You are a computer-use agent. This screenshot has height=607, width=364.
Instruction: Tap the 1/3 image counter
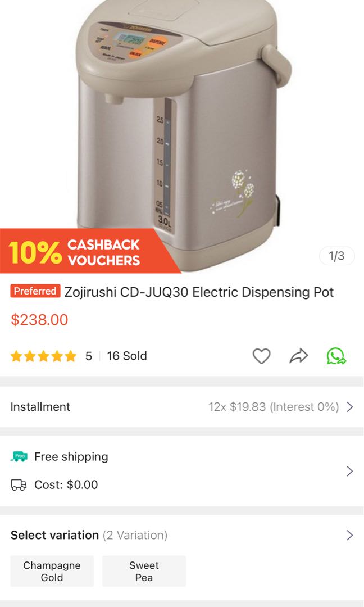coord(336,256)
